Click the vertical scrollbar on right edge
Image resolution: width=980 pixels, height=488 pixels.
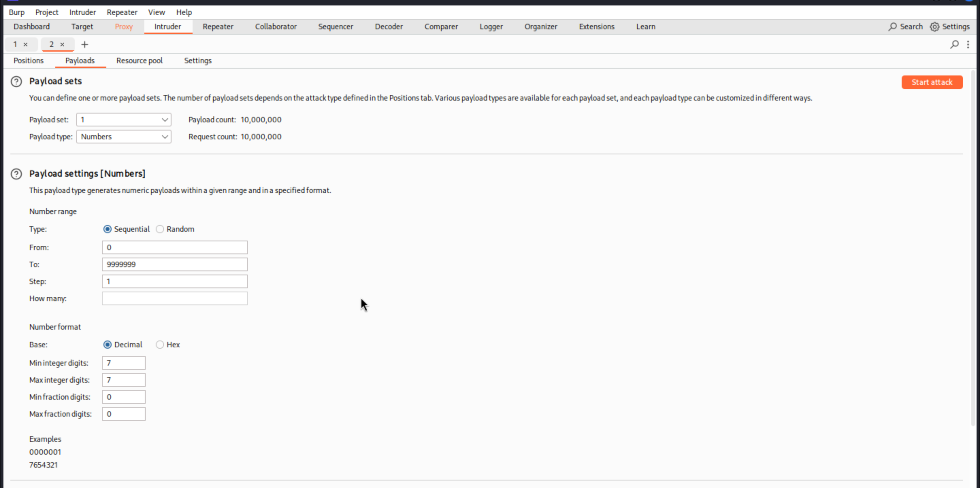coord(973,247)
